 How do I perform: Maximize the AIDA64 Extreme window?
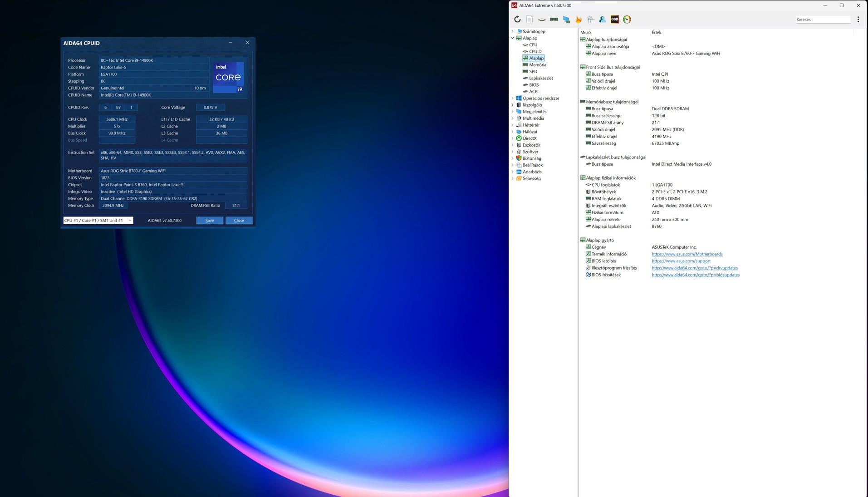click(842, 5)
